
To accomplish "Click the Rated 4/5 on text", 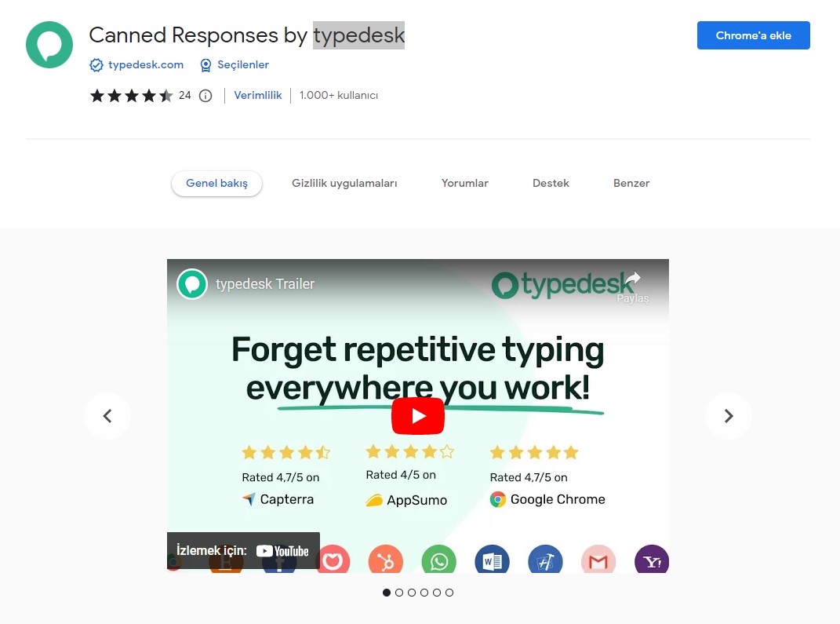I will click(x=401, y=475).
